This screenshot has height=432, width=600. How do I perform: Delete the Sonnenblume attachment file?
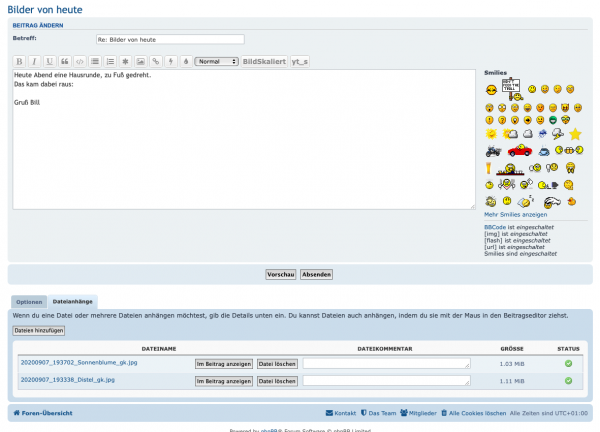(277, 364)
